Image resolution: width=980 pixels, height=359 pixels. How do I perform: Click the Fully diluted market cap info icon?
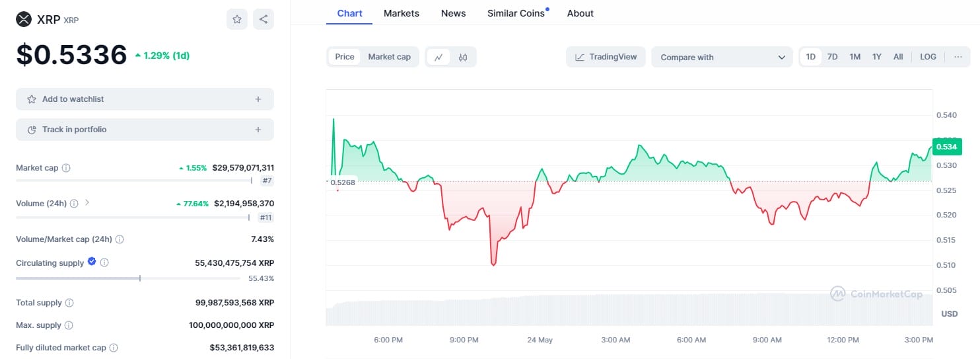pyautogui.click(x=114, y=348)
